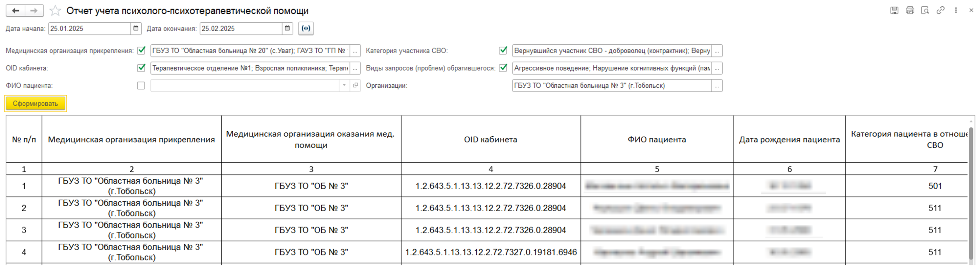980x266 pixels.
Task: Click the back navigation arrow
Action: (x=15, y=11)
